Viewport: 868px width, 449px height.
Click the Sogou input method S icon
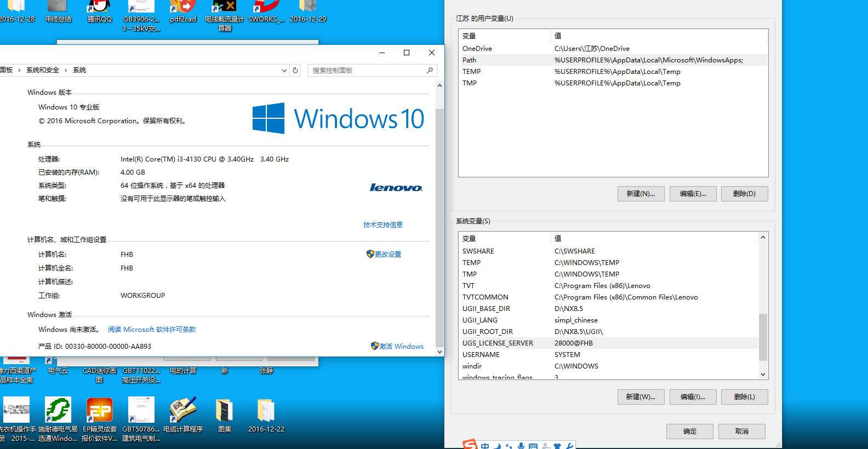pos(470,445)
